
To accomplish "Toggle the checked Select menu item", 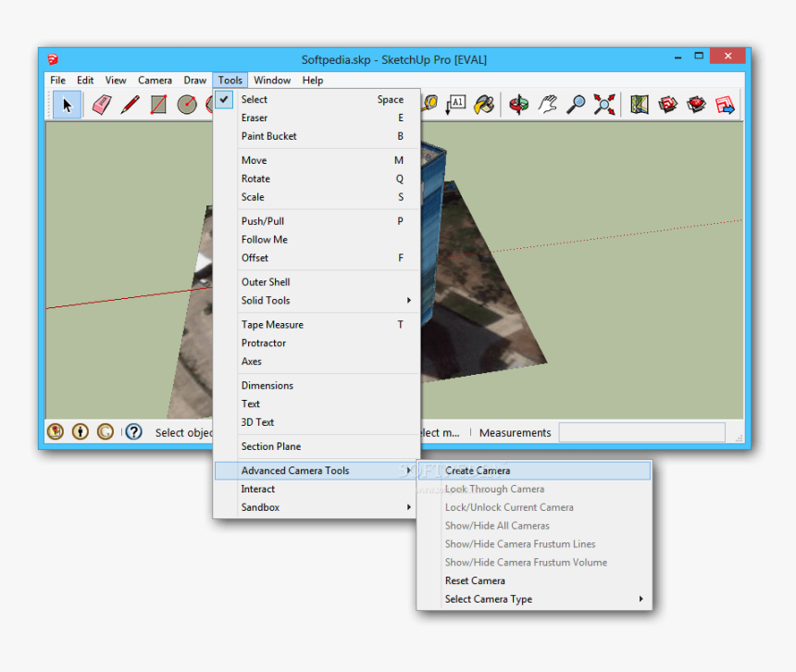I will pos(317,99).
